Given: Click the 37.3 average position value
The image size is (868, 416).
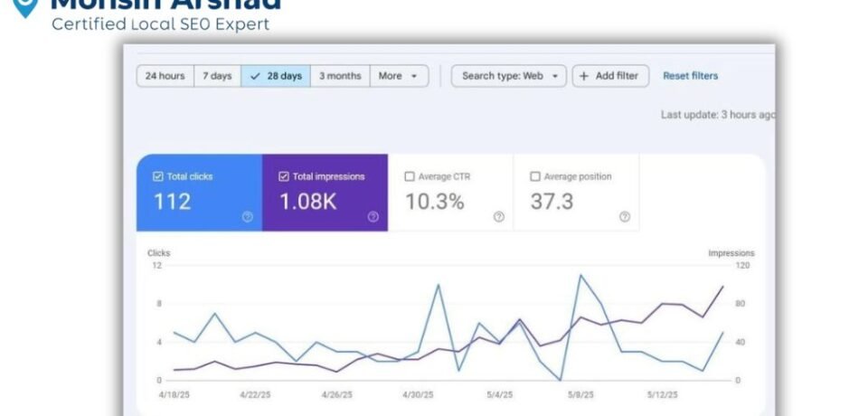Looking at the screenshot, I should 552,202.
